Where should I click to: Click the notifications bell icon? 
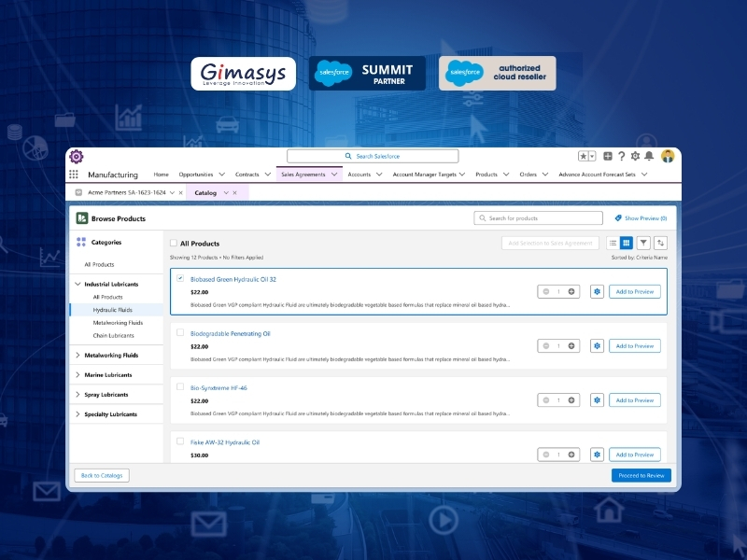[x=649, y=156]
